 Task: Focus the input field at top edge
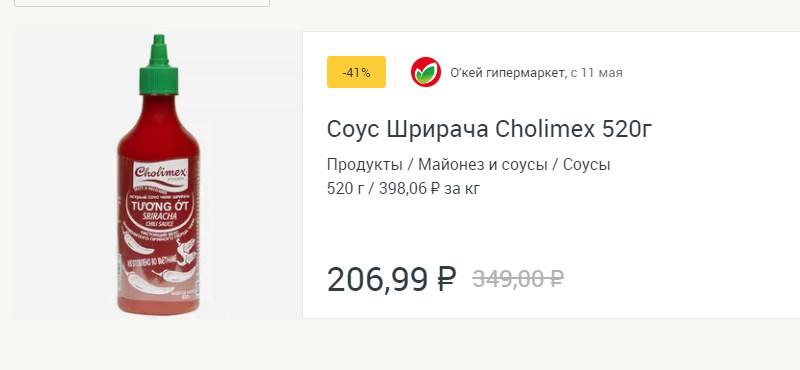[142, 3]
